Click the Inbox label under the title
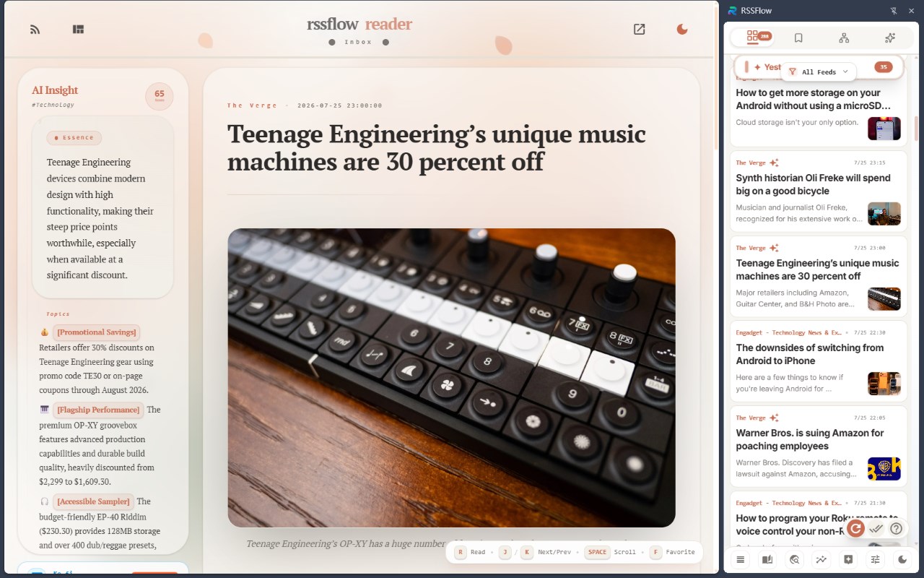This screenshot has width=924, height=578. coord(359,42)
